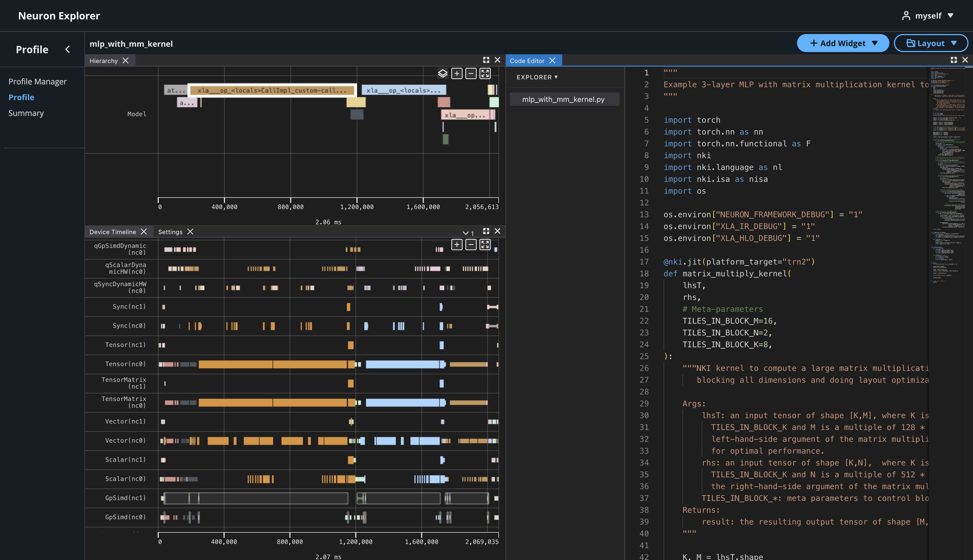Fit the Device Timeline chart to view

point(485,244)
